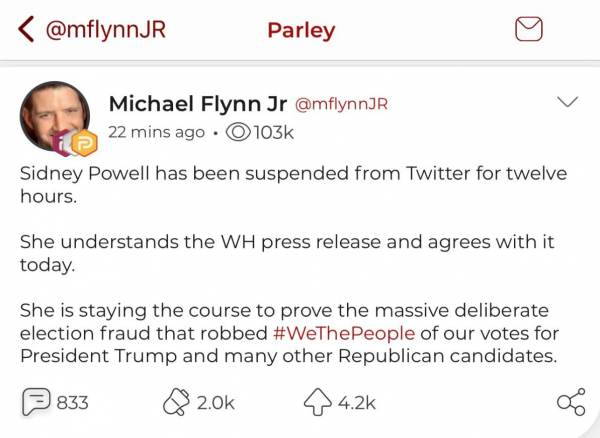Image resolution: width=600 pixels, height=438 pixels.
Task: Open the messages envelope icon
Action: 529,30
